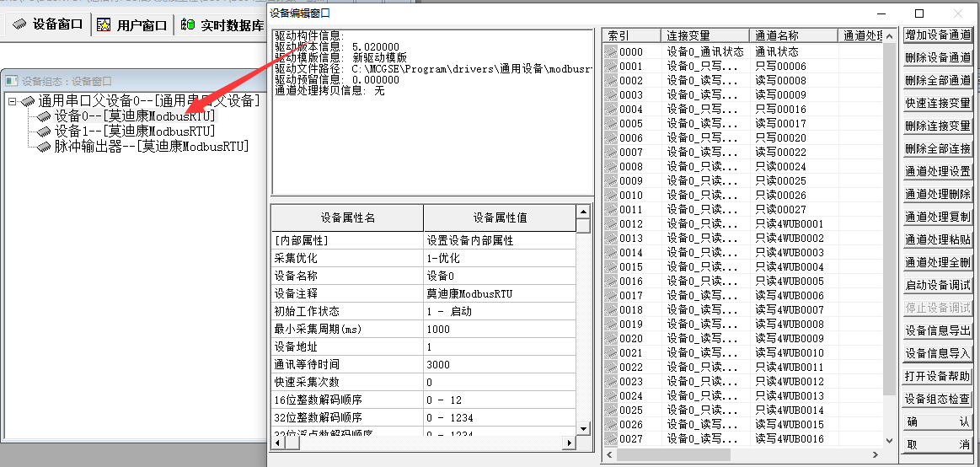
Task: Switch to the 实时数据库 tab
Action: point(222,24)
